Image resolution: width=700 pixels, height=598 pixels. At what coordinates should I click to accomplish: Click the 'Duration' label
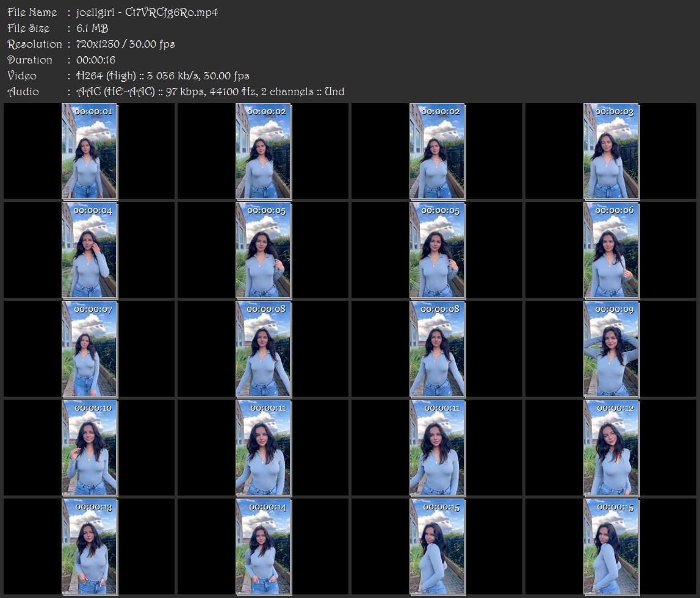tap(30, 60)
